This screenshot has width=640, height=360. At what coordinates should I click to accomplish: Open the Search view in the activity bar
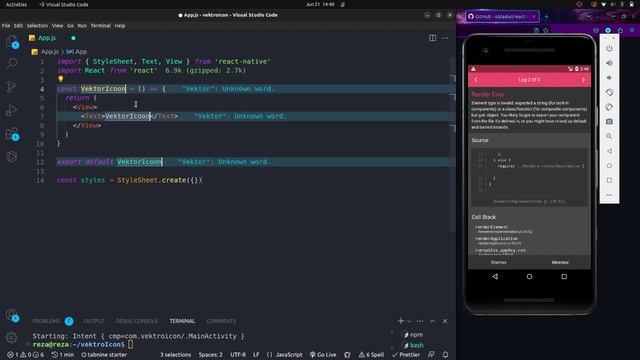click(x=12, y=64)
